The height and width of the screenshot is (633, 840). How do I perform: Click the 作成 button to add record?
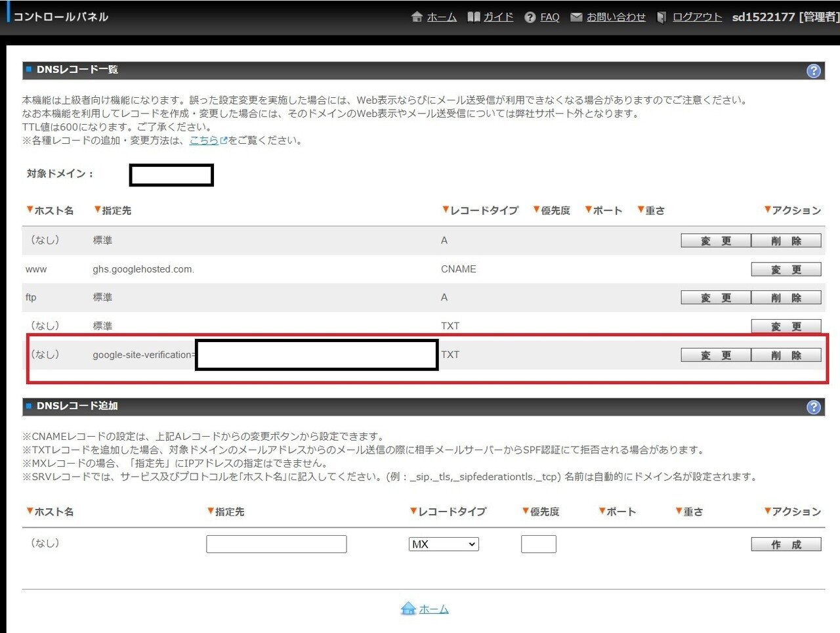(x=786, y=544)
